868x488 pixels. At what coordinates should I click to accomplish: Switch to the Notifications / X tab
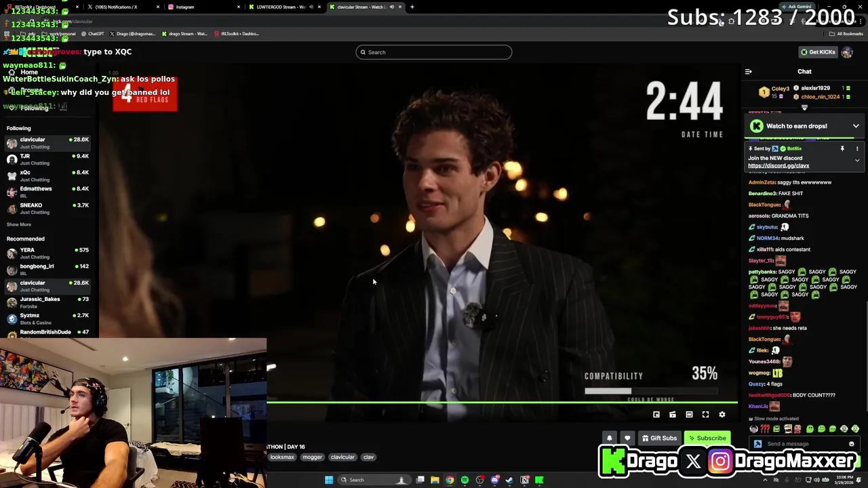click(x=122, y=7)
